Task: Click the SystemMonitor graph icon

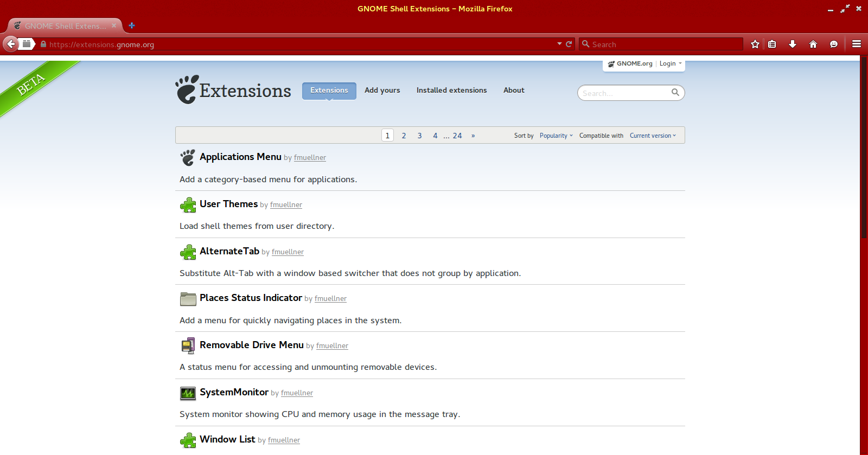Action: (x=188, y=393)
